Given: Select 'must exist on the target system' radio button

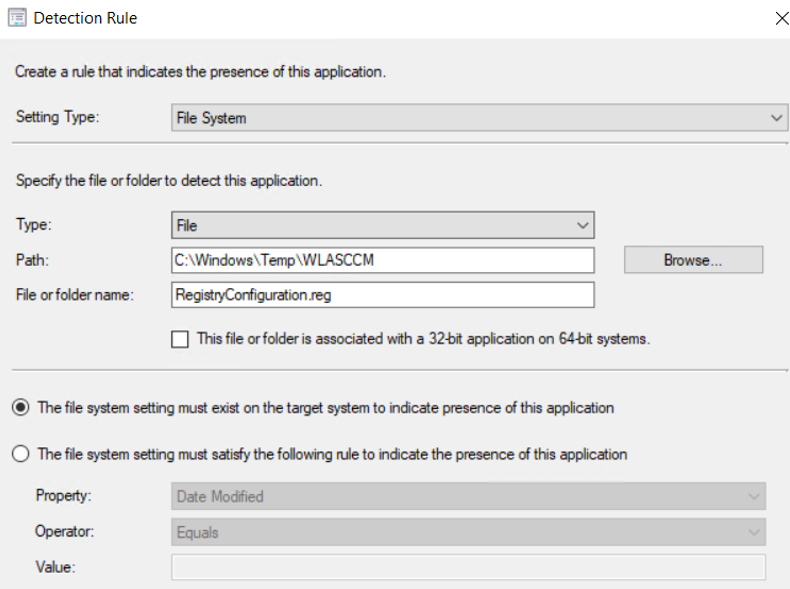Looking at the screenshot, I should [x=21, y=407].
